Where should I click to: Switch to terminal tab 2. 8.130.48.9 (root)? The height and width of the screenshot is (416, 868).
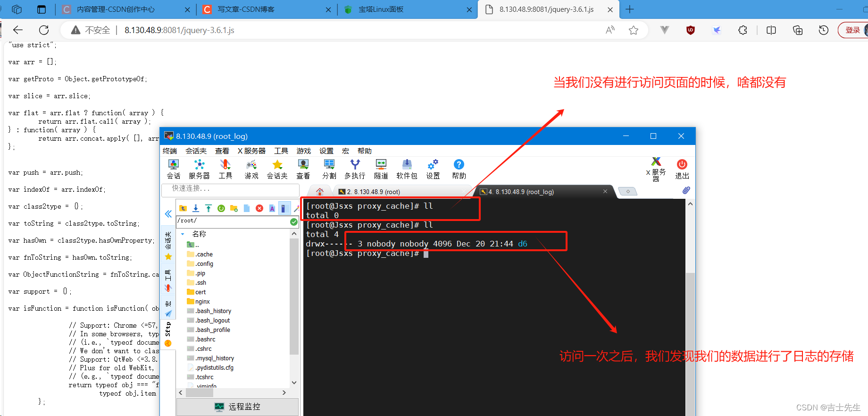[x=373, y=192]
